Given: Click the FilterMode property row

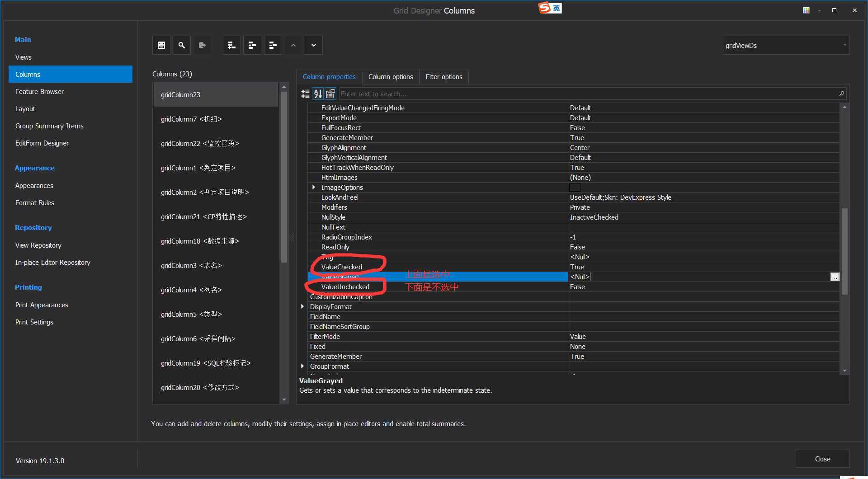Looking at the screenshot, I should pos(573,336).
